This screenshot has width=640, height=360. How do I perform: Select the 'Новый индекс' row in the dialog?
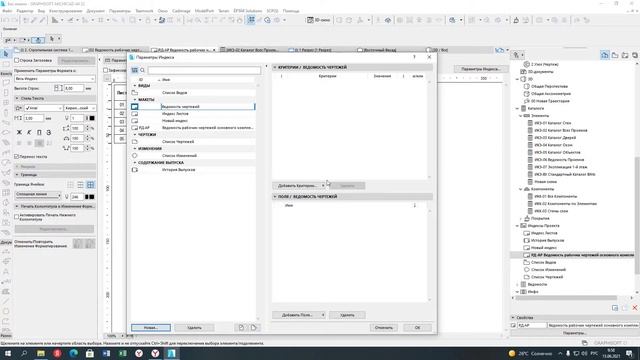pyautogui.click(x=193, y=120)
